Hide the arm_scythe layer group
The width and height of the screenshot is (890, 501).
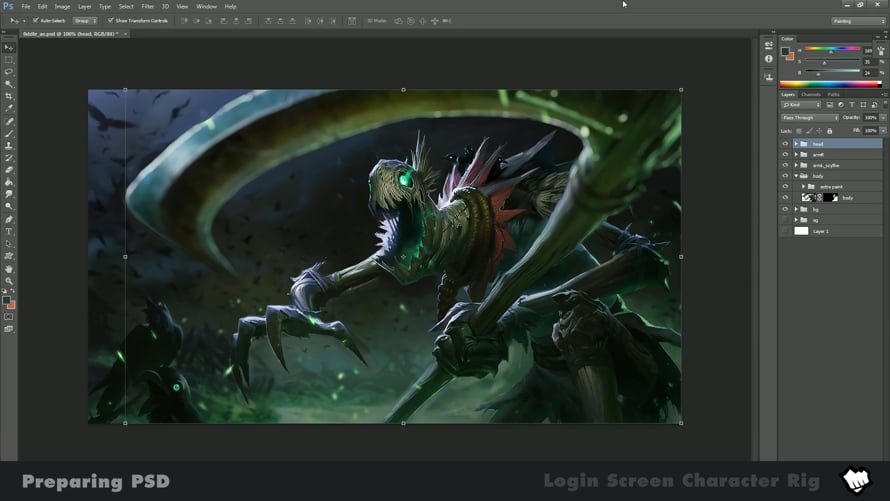pyautogui.click(x=785, y=165)
